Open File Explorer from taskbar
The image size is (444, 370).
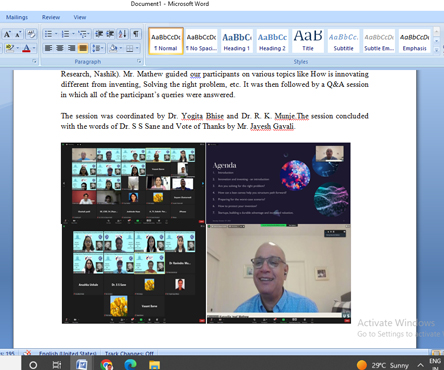154,365
